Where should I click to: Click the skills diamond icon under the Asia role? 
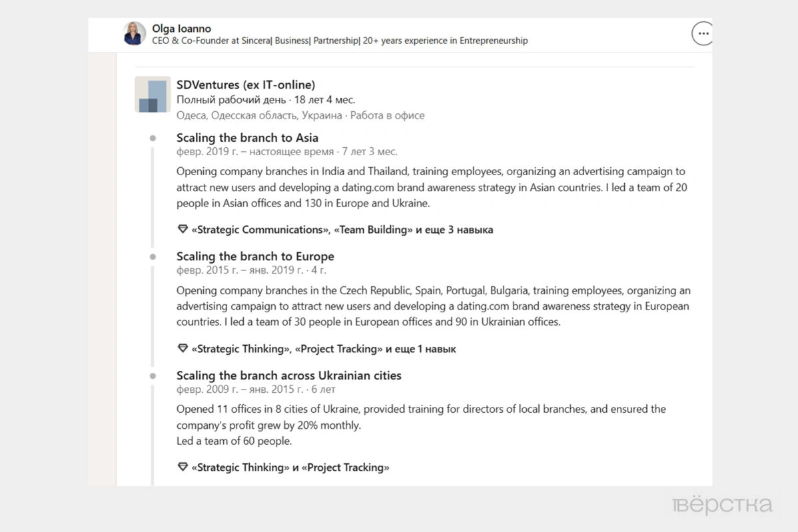(183, 229)
